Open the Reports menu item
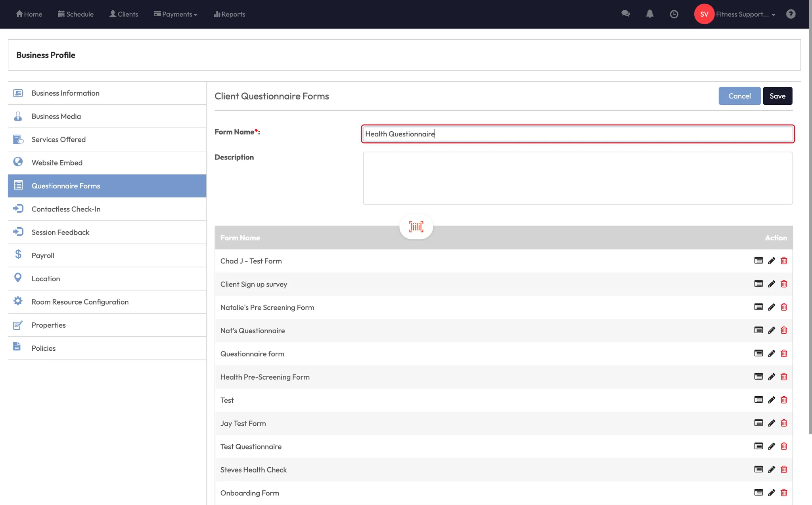812x505 pixels. (230, 14)
